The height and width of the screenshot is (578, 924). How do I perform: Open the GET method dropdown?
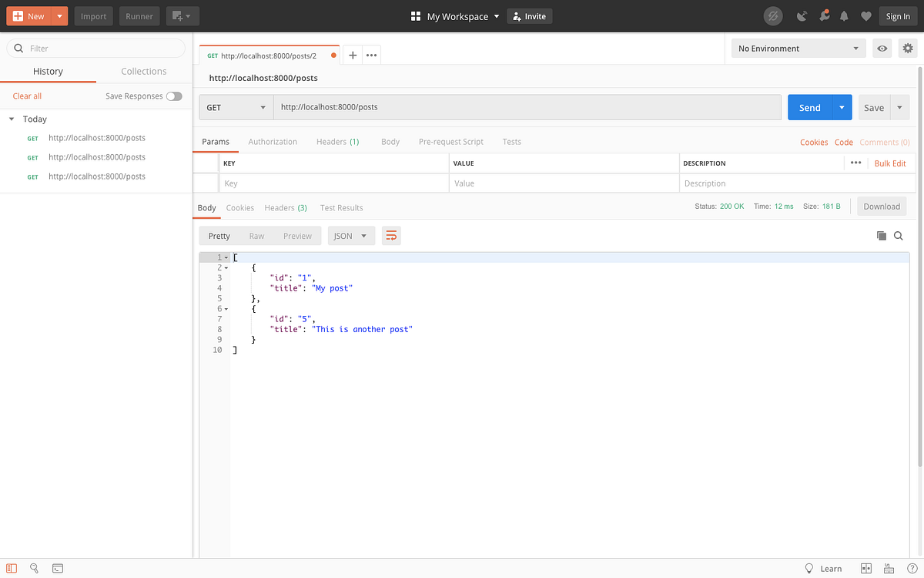click(x=236, y=107)
